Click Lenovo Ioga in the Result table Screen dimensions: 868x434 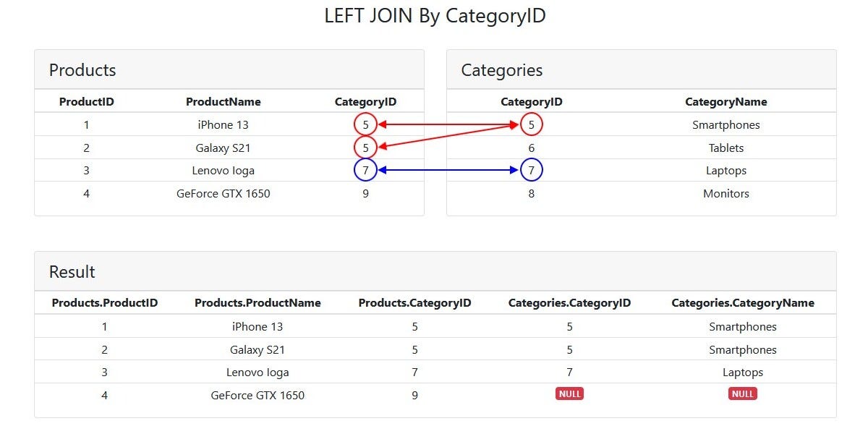[x=258, y=373]
